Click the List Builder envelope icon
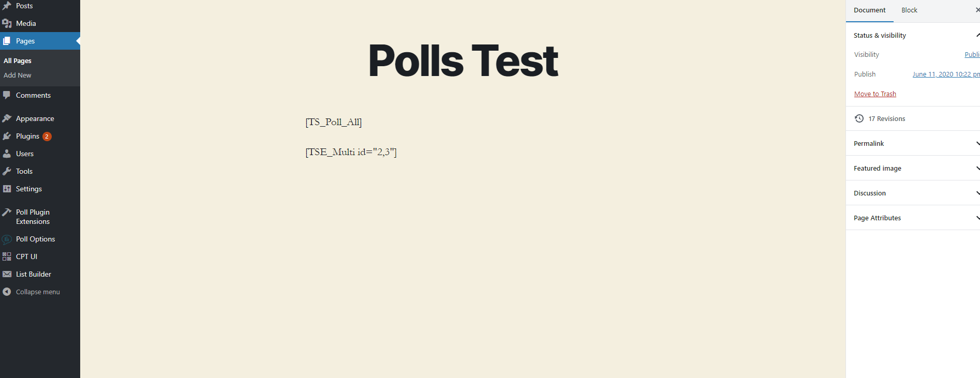Image resolution: width=980 pixels, height=378 pixels. [x=7, y=274]
